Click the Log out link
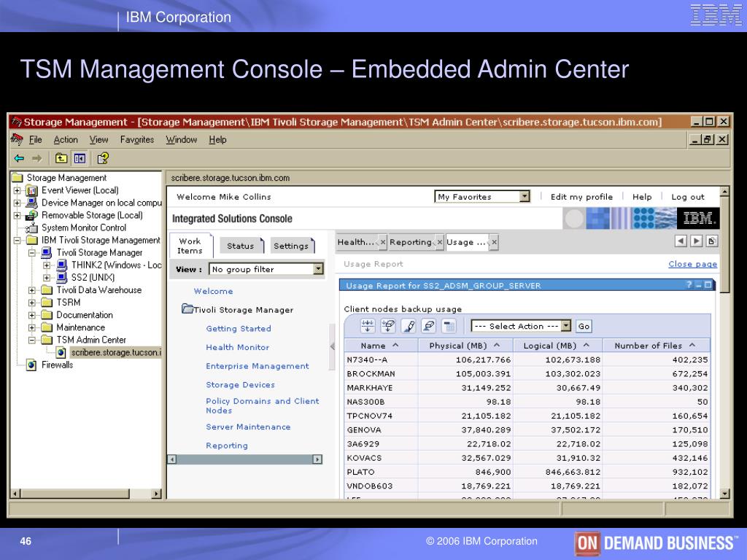This screenshot has width=747, height=560. pyautogui.click(x=687, y=197)
